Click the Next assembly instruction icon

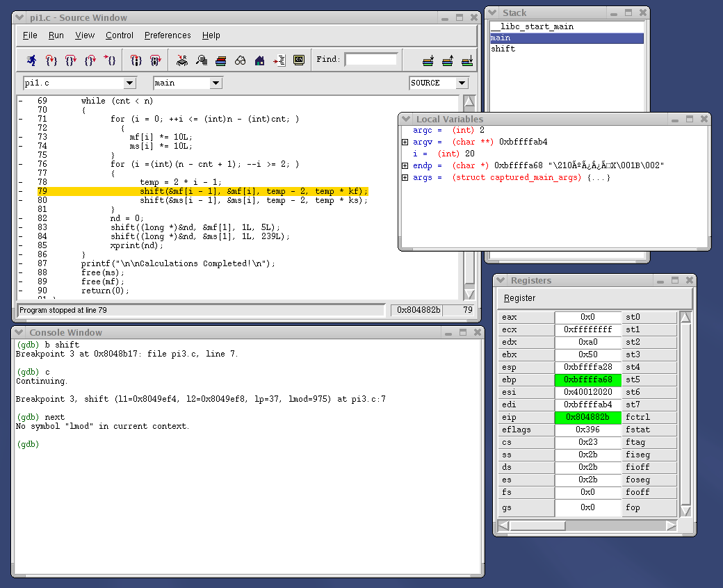point(156,60)
